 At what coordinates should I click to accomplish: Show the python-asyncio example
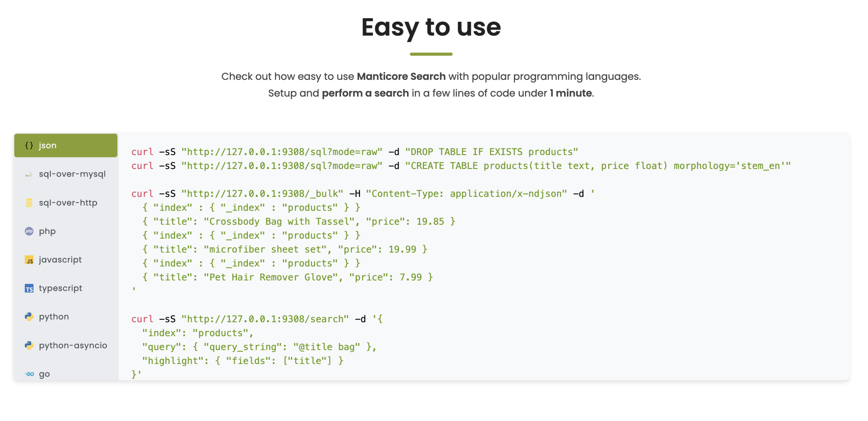pos(73,345)
